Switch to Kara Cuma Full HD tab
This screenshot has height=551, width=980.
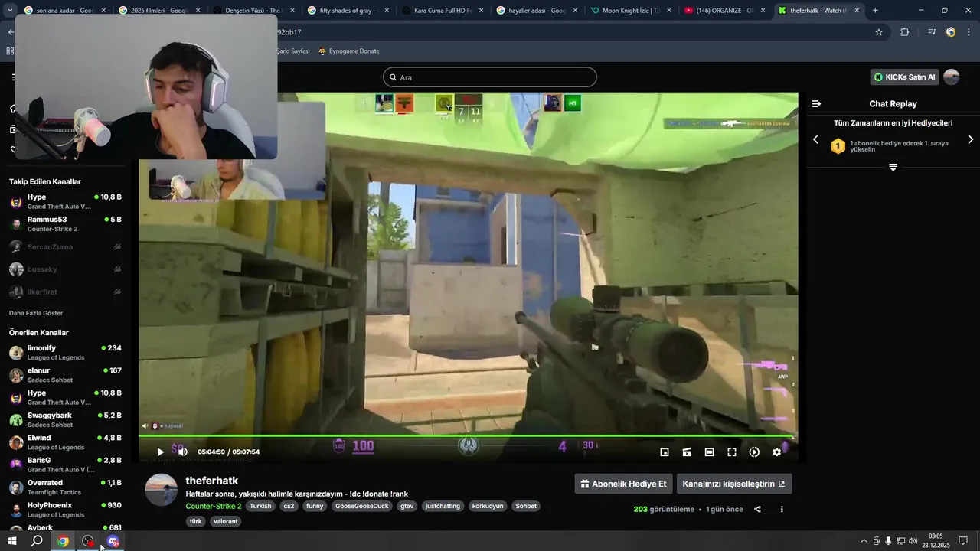click(x=443, y=11)
